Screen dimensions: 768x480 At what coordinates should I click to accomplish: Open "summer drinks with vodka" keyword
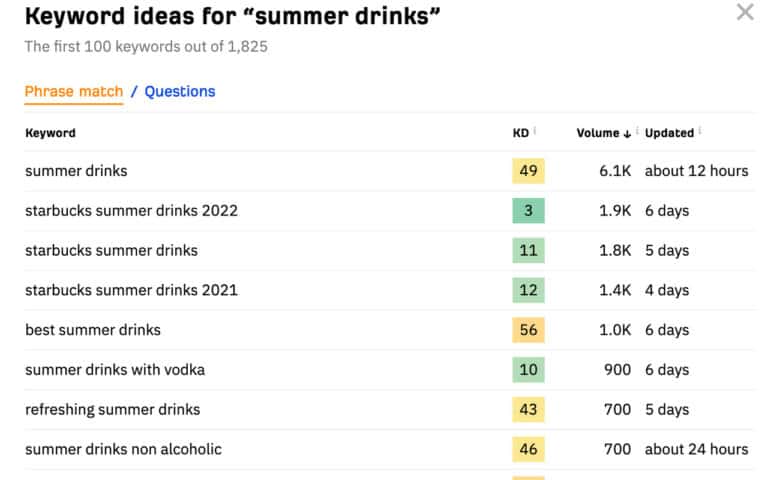115,370
